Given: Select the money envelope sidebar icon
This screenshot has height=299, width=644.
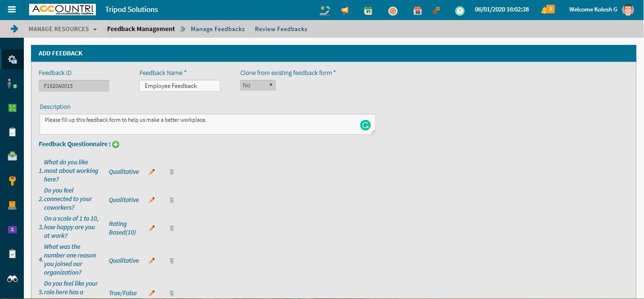Looking at the screenshot, I should [12, 156].
